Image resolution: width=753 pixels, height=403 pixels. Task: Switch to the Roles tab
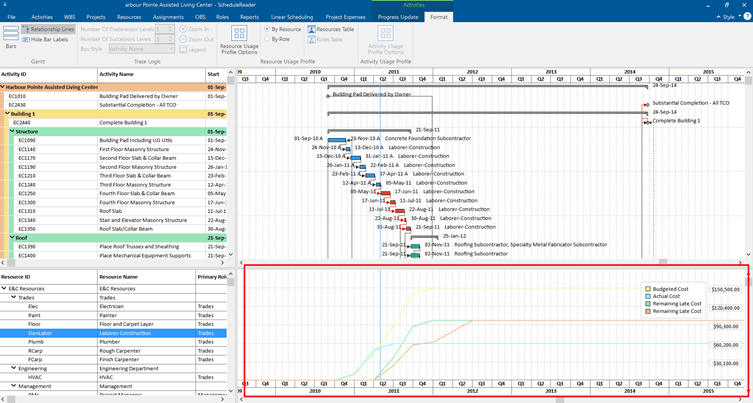tap(222, 17)
